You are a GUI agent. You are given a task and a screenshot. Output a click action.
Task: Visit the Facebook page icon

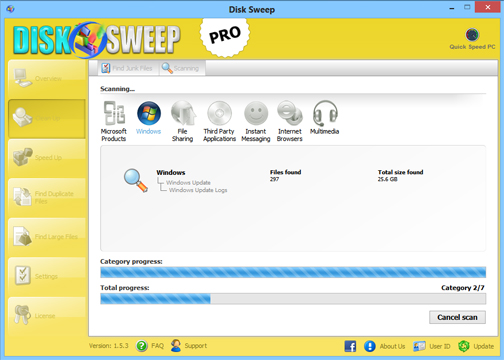pos(350,346)
